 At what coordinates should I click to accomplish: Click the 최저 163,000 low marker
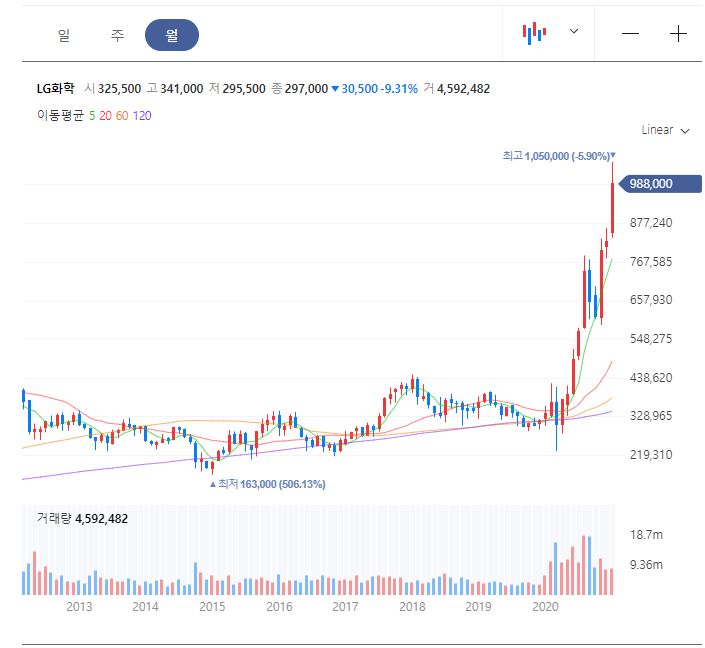[x=268, y=484]
